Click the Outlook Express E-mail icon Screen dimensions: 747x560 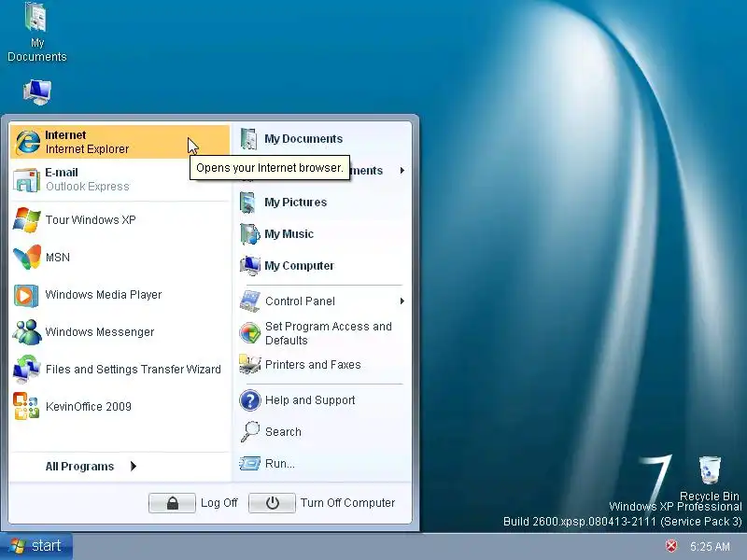click(x=26, y=179)
